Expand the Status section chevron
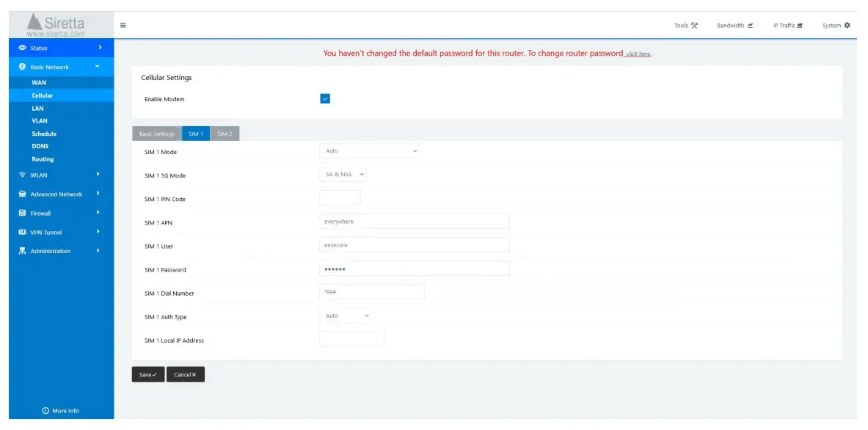868x430 pixels. click(100, 48)
